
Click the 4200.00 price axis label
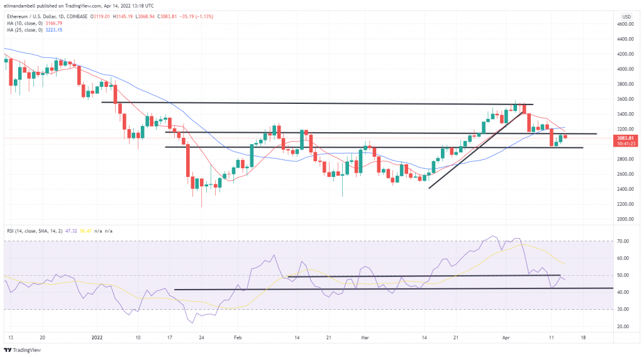[625, 54]
